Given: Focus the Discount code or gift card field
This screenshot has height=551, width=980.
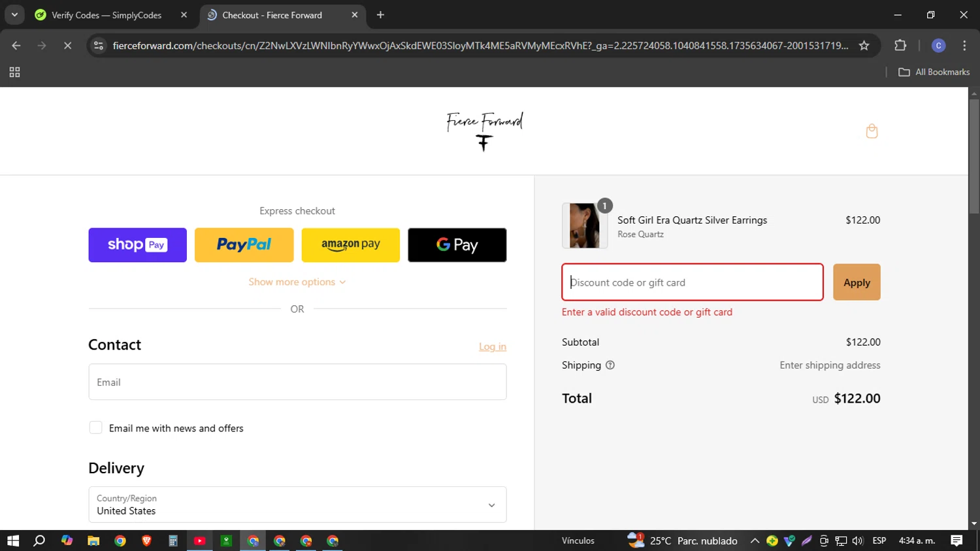Looking at the screenshot, I should tap(693, 282).
